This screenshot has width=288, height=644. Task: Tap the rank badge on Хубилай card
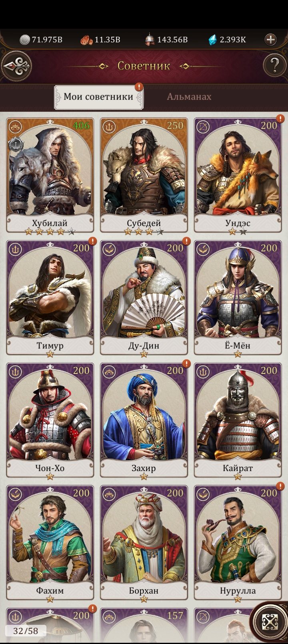pos(14,143)
